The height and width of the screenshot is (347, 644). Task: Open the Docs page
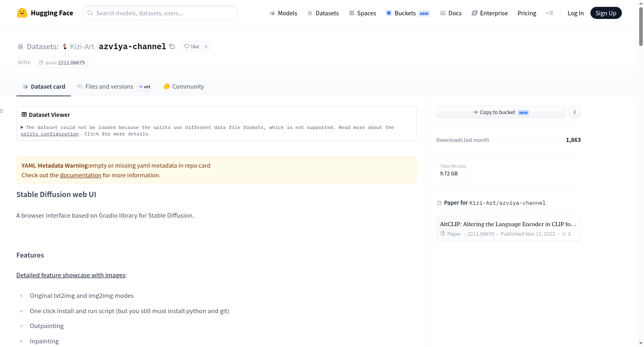coord(450,13)
